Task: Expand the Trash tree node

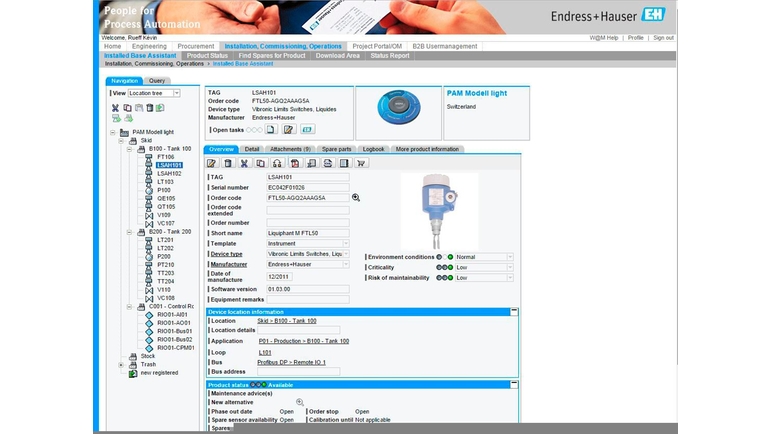Action: click(x=121, y=365)
